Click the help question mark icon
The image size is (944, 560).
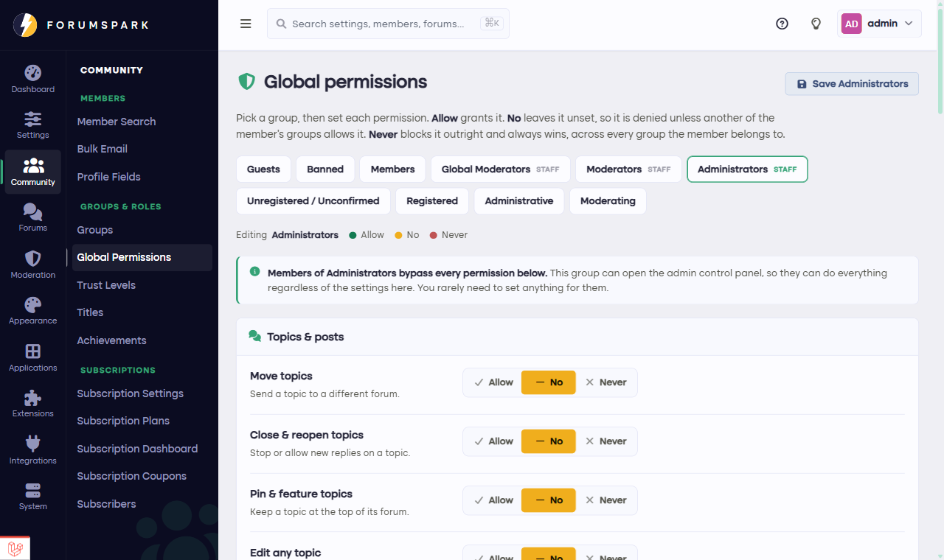(782, 24)
